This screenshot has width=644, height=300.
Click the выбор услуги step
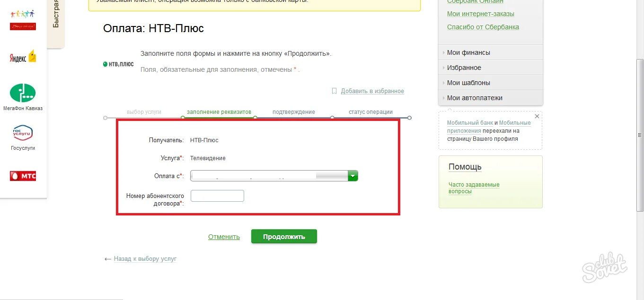tap(144, 112)
